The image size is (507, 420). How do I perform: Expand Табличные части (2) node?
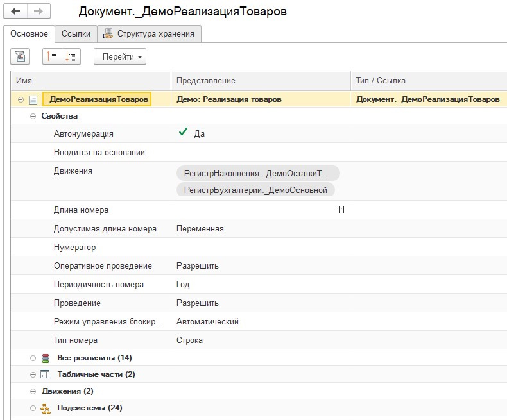click(x=33, y=374)
